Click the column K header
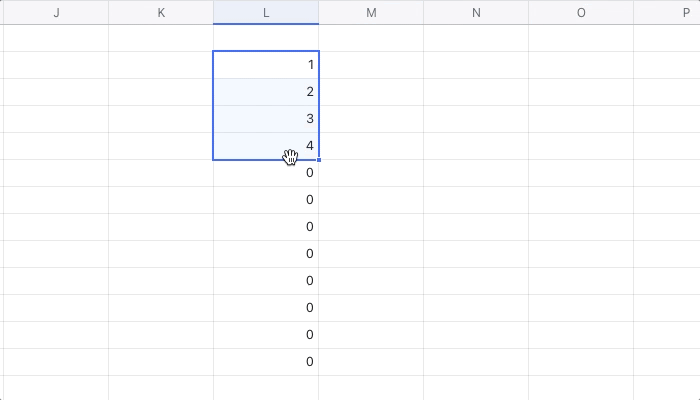Viewport: 700px width, 400px height. pyautogui.click(x=161, y=12)
